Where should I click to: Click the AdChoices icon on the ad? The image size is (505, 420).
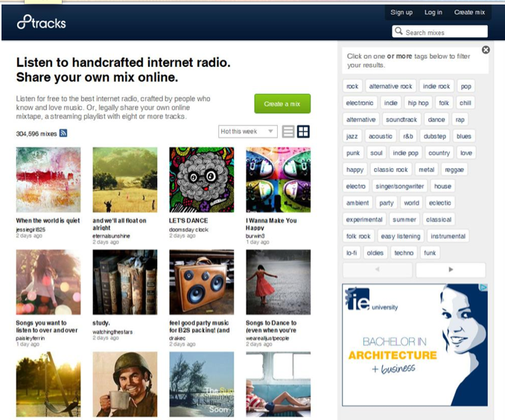point(483,287)
